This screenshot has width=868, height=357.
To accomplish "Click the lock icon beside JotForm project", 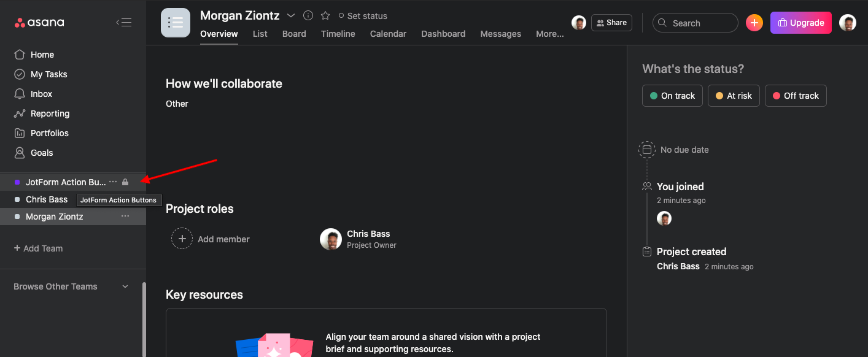I will point(125,182).
